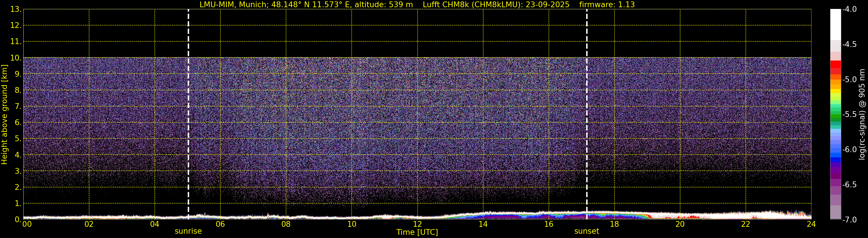Click the '10.' height axis tick label
Image resolution: width=868 pixels, height=238 pixels.
(16, 58)
